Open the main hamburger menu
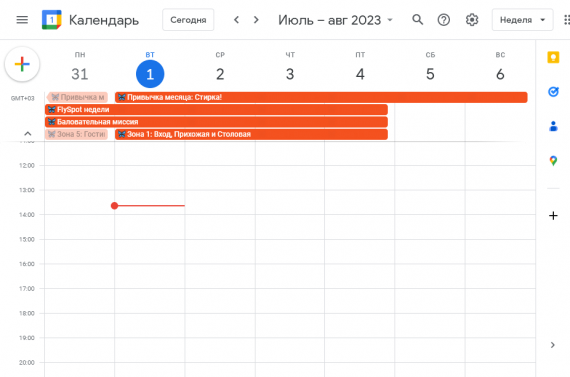 coord(22,20)
